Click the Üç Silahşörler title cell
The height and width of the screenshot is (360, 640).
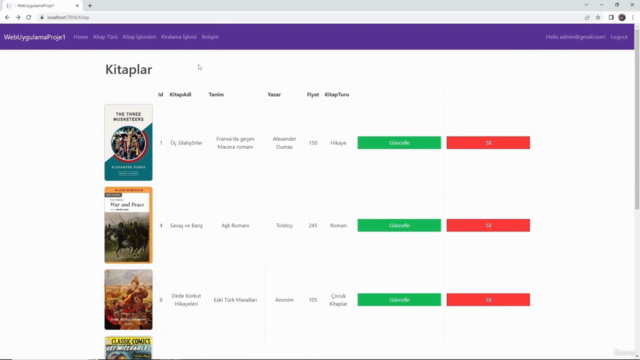pyautogui.click(x=186, y=143)
